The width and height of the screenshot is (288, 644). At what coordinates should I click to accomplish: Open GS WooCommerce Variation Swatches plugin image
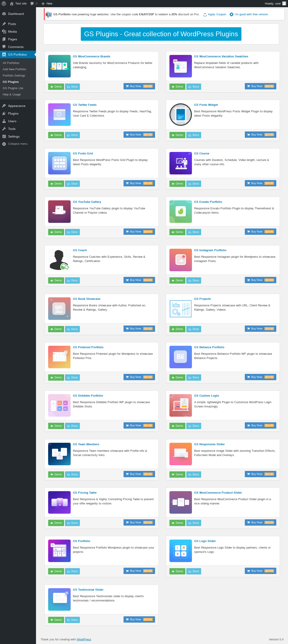180,66
